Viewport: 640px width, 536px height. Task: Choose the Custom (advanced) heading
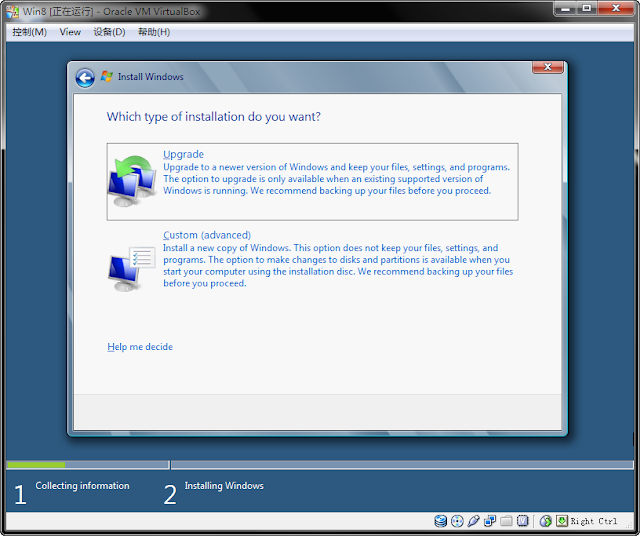click(207, 235)
